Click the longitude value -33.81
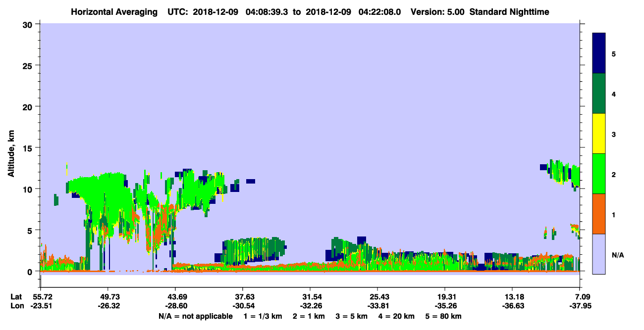Image resolution: width=644 pixels, height=330 pixels. [x=377, y=306]
